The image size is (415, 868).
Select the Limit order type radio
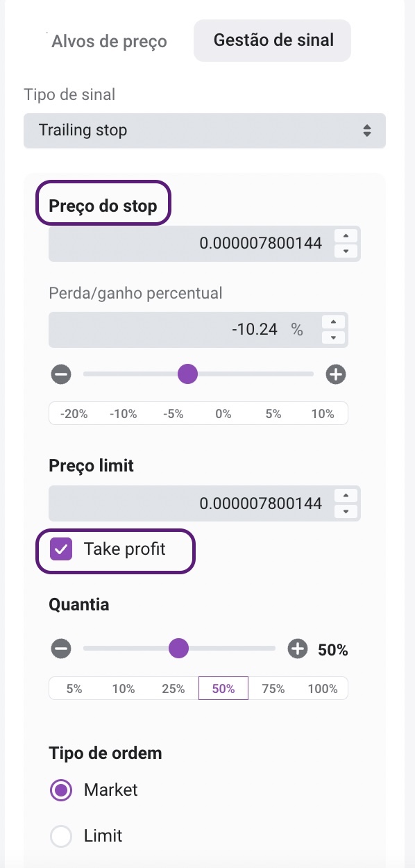[61, 836]
